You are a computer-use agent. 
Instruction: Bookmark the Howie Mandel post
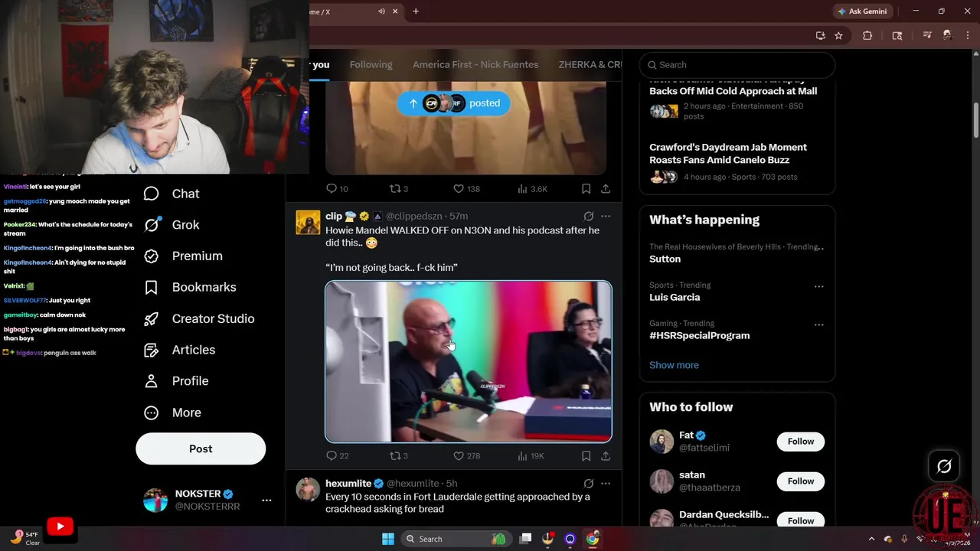(586, 455)
